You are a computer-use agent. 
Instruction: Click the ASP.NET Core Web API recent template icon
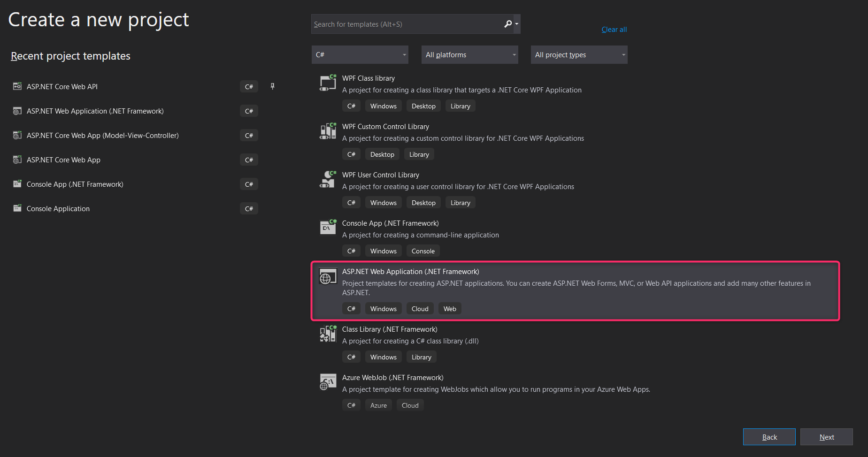pos(17,86)
